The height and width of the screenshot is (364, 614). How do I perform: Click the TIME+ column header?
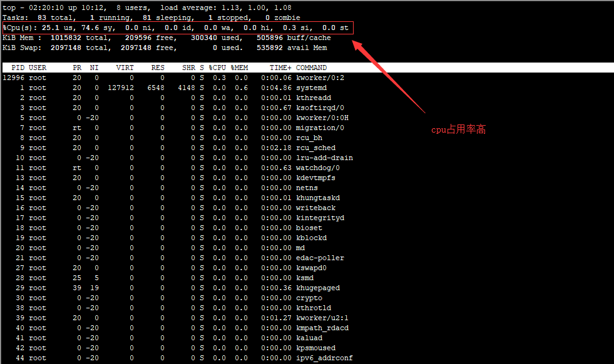click(x=280, y=68)
